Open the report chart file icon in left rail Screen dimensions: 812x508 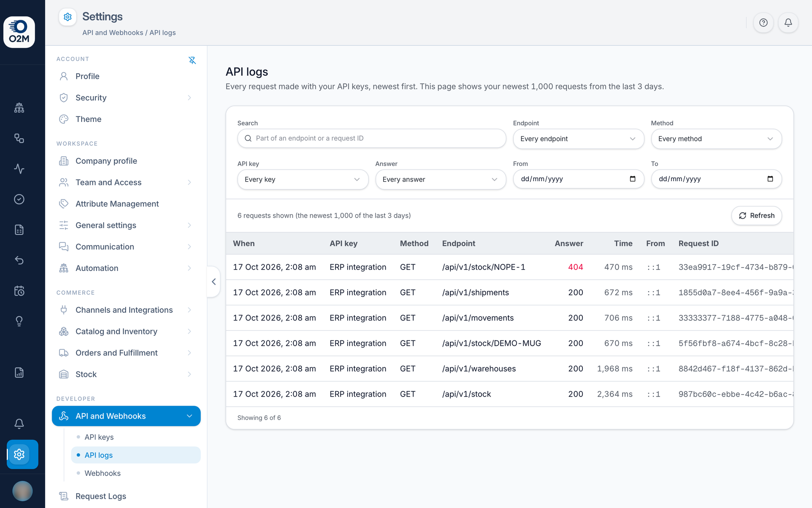(x=19, y=373)
